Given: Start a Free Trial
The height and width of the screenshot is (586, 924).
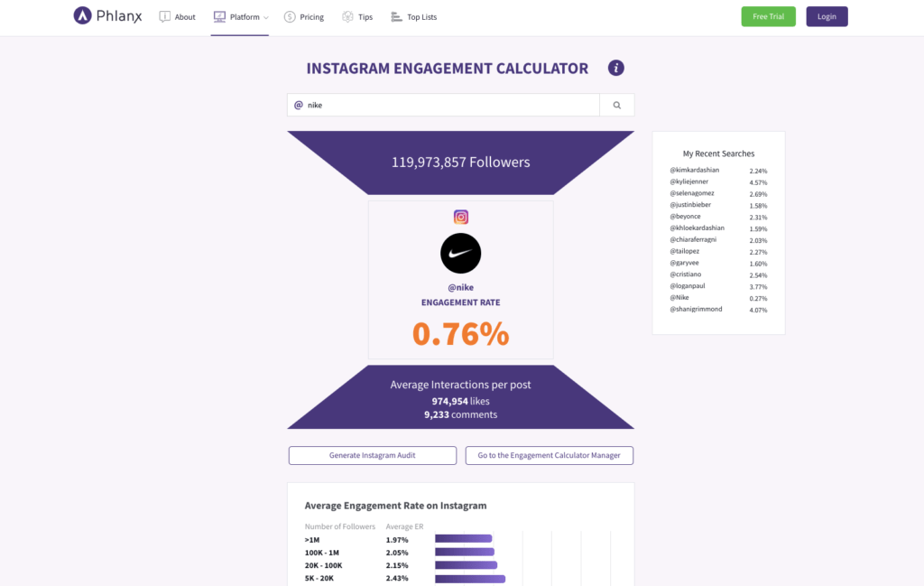Looking at the screenshot, I should coord(769,16).
